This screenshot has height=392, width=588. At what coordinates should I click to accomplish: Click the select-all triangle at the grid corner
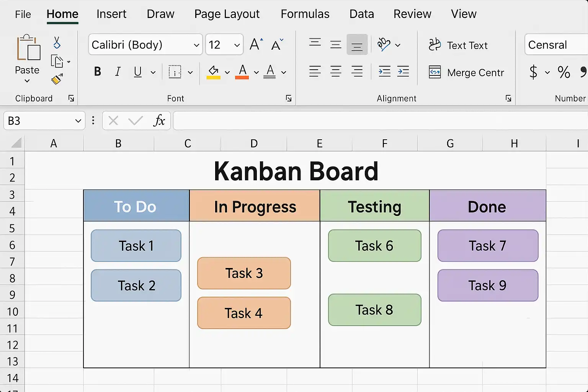(x=16, y=143)
